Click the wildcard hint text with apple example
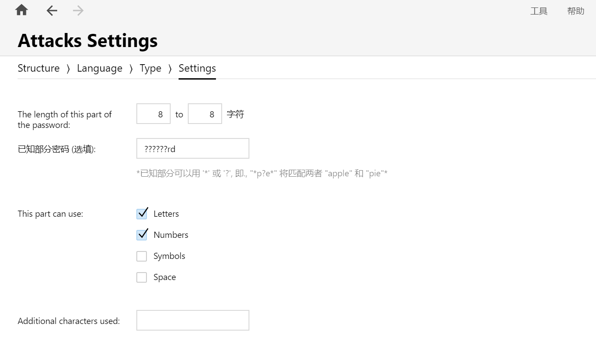 click(x=262, y=173)
